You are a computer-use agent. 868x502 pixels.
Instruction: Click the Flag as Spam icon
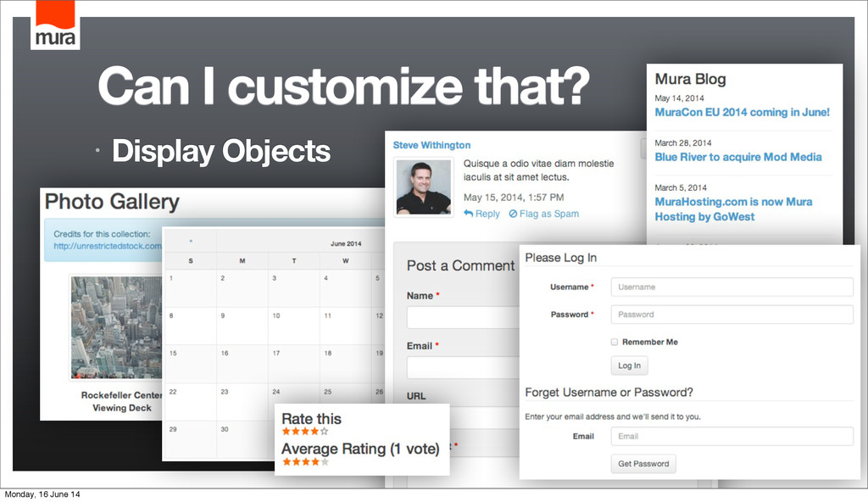pyautogui.click(x=513, y=214)
